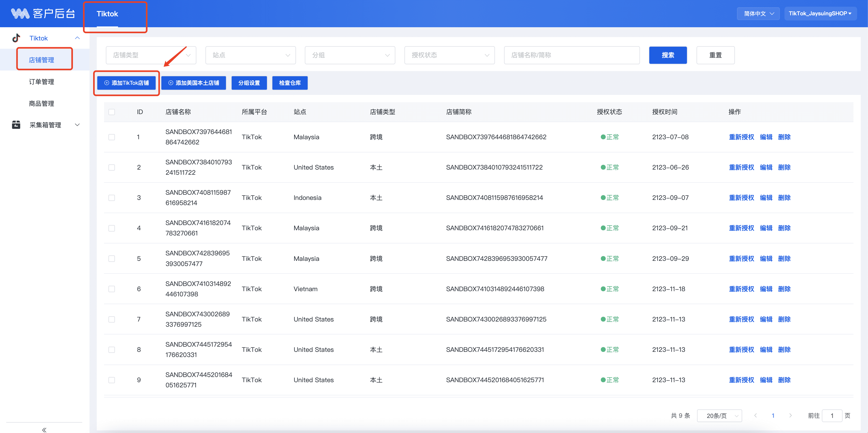Click the 搜索 search button
Screen dimensions: 868x433
coord(668,55)
